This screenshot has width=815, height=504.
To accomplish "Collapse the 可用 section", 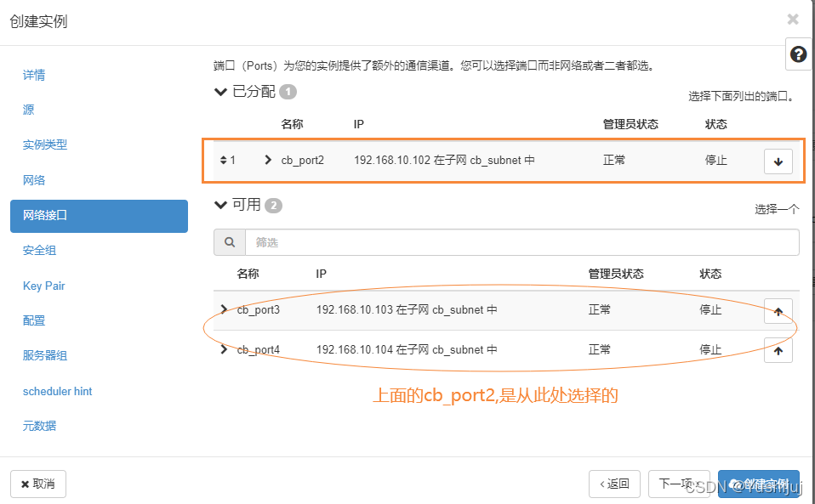I will point(220,205).
